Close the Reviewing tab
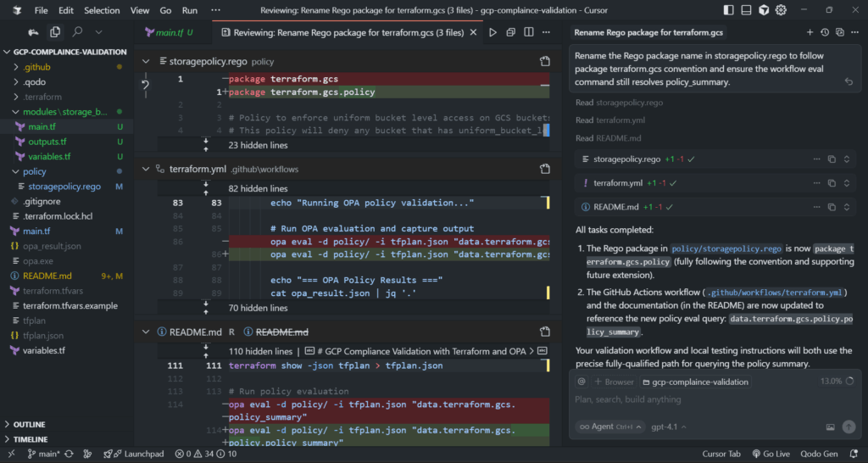868x463 pixels. click(x=473, y=33)
